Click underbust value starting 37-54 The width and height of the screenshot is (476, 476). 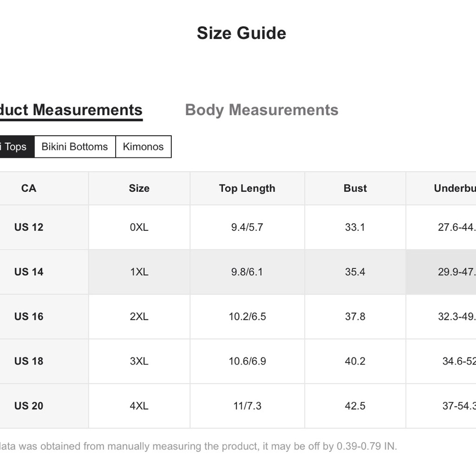coord(441,406)
